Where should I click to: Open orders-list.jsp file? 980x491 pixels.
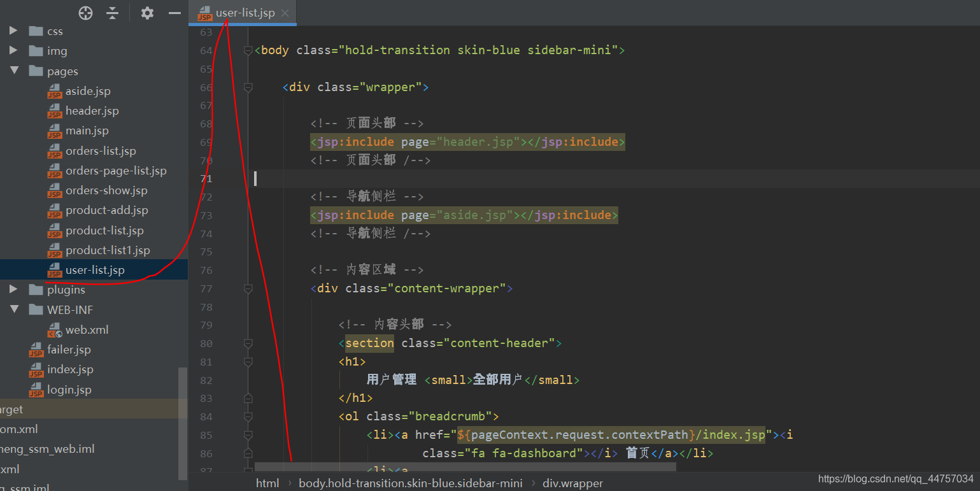tap(101, 151)
